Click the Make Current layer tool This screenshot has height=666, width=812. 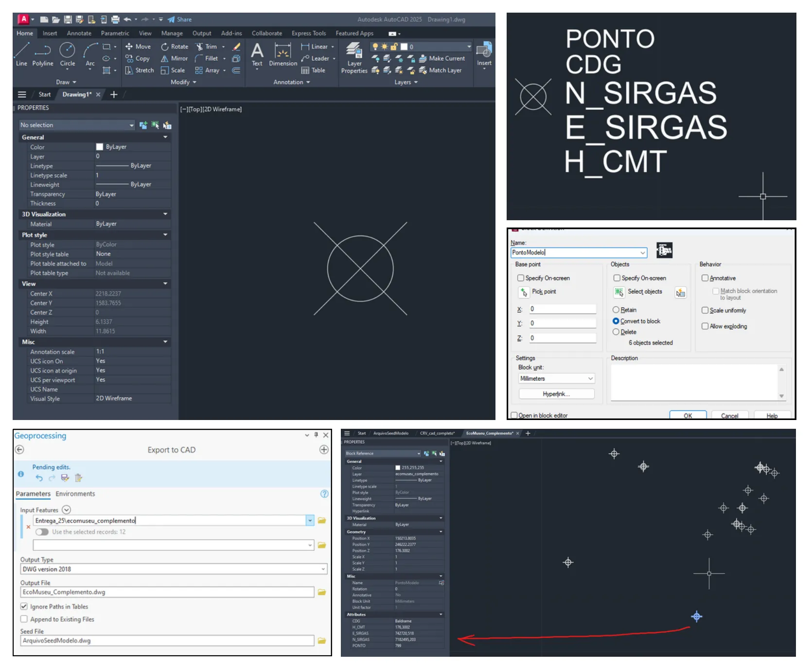click(442, 58)
